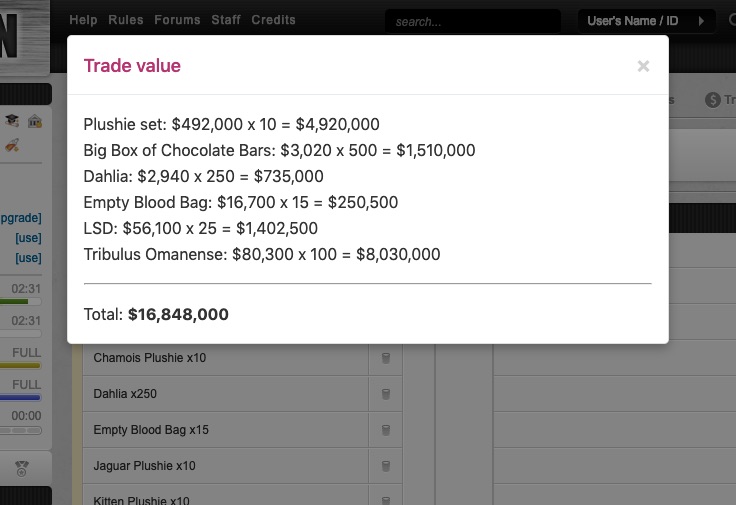The image size is (736, 505).
Task: Click the medal awards icon in sidebar
Action: (22, 468)
